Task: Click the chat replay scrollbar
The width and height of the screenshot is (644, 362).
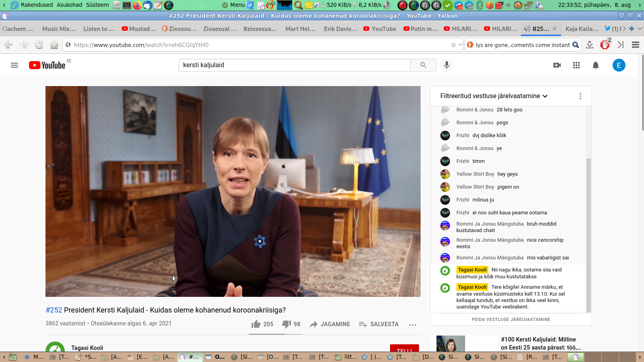Action: point(588,233)
